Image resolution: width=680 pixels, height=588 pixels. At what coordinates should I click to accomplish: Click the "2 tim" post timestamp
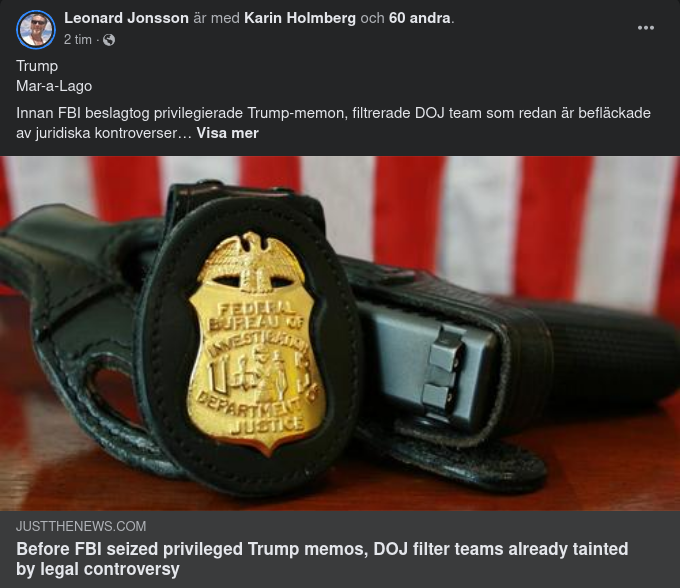tap(78, 40)
